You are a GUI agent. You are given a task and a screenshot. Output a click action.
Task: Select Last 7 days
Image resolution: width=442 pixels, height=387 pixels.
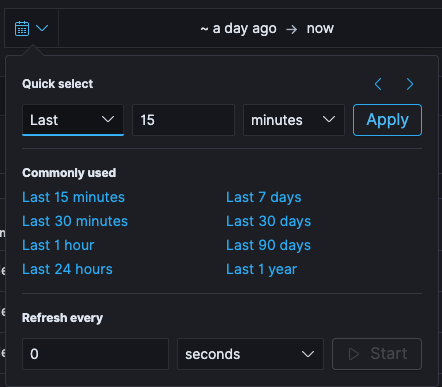[264, 197]
